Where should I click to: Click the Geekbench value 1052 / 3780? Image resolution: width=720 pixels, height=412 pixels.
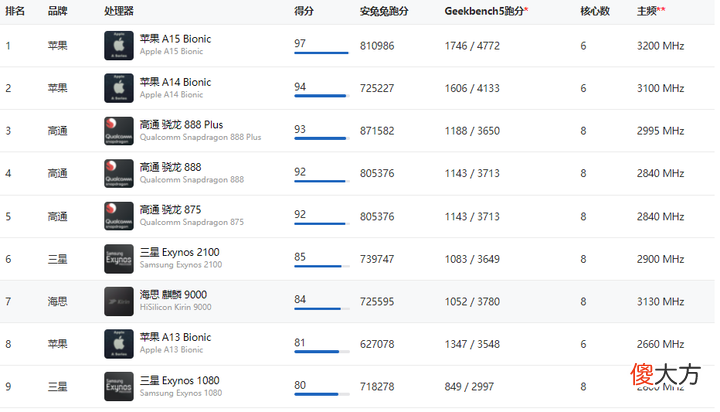[472, 302]
